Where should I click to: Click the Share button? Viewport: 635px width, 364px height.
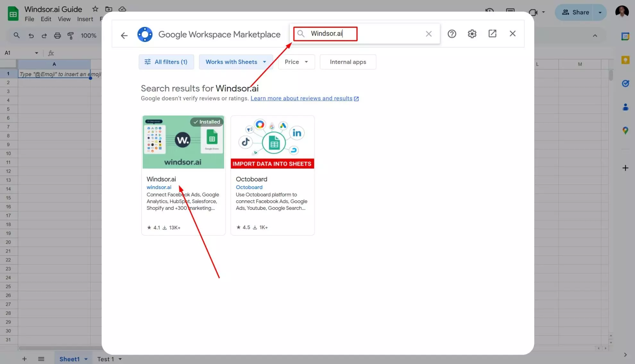pos(575,12)
